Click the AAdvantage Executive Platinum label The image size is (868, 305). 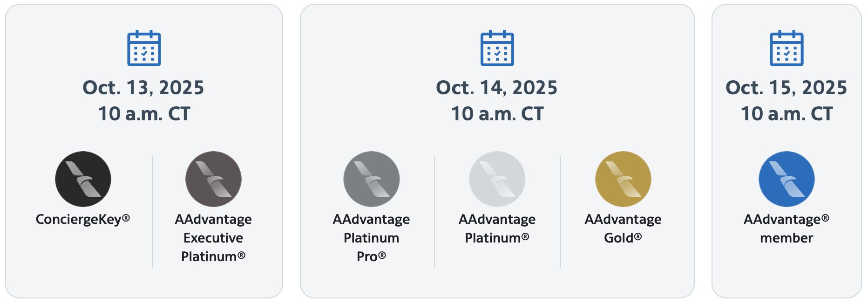213,238
